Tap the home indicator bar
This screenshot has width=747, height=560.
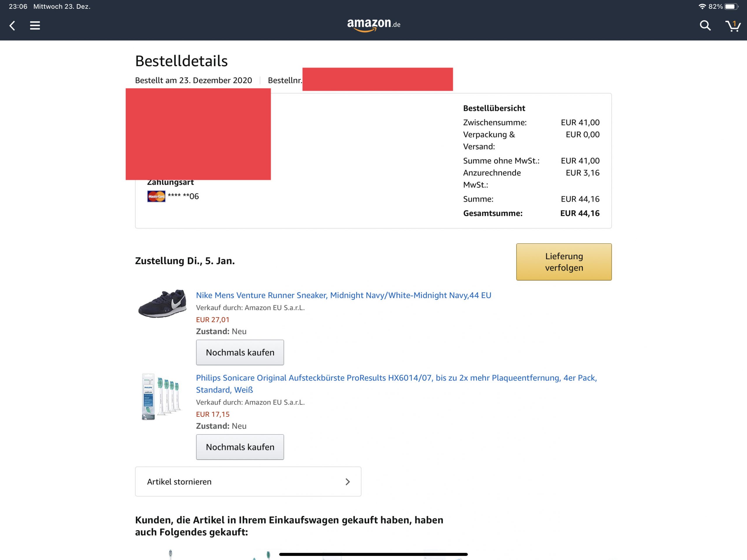373,554
